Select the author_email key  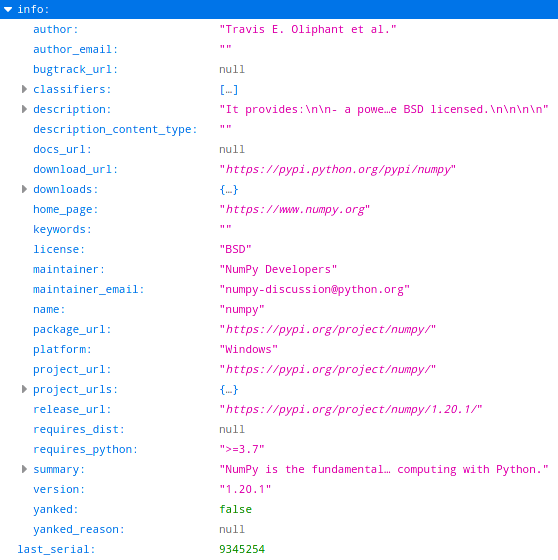pyautogui.click(x=75, y=49)
